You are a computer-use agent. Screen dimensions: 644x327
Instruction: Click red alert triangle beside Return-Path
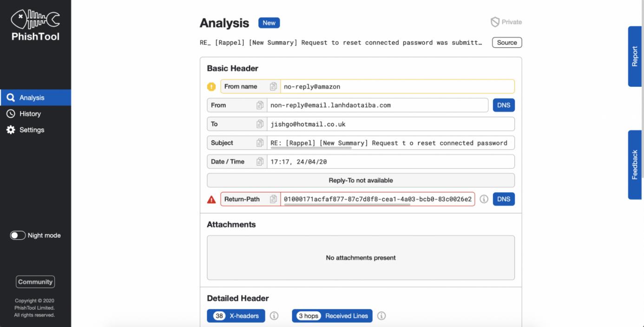point(211,199)
